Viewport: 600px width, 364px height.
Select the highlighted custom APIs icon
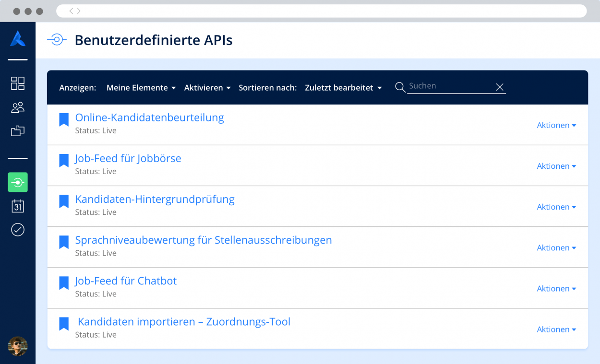[17, 182]
